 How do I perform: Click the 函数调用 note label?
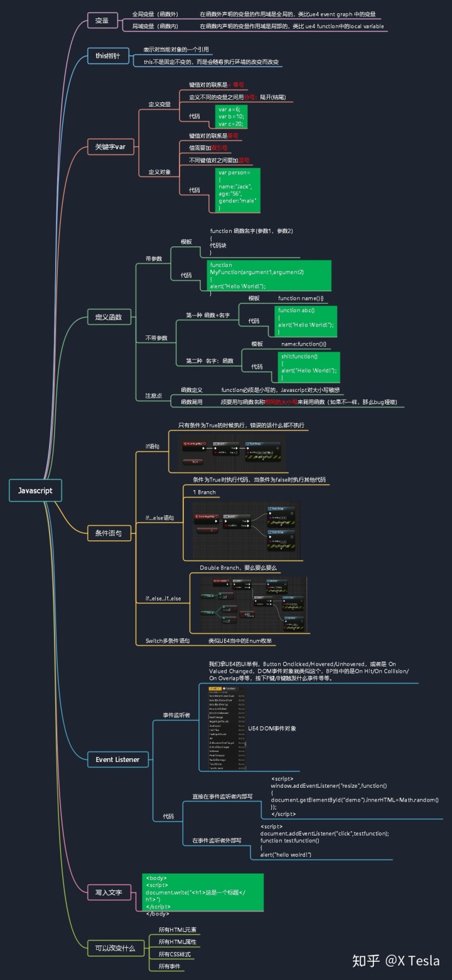click(191, 402)
